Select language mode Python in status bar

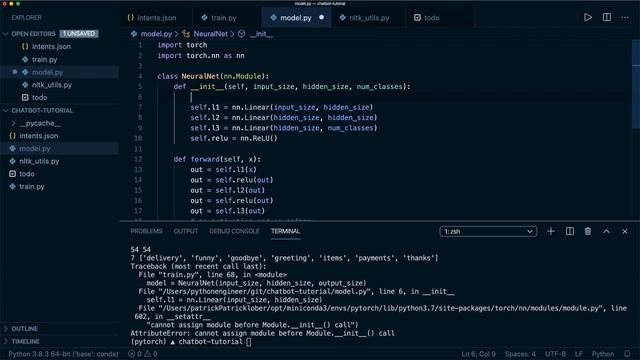pyautogui.click(x=603, y=354)
